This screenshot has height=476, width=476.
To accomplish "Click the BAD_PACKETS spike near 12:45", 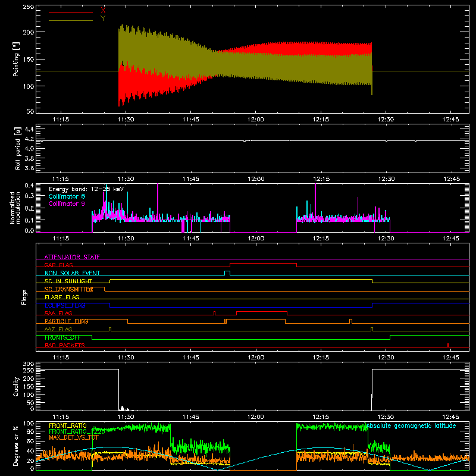I will 448,345.
